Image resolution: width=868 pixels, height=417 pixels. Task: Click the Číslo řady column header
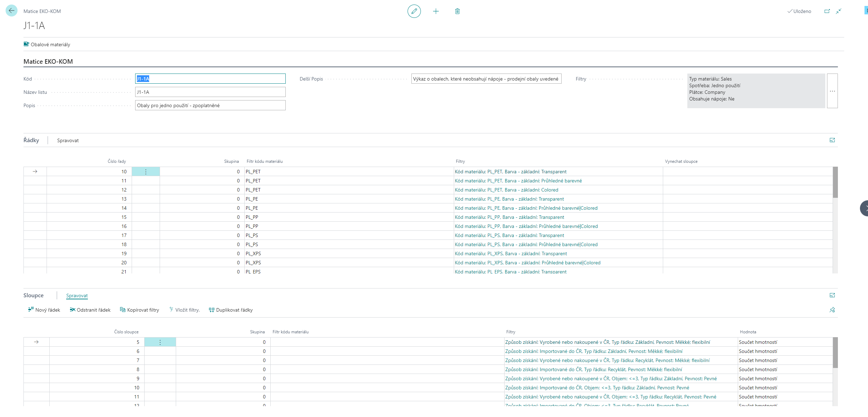[117, 161]
